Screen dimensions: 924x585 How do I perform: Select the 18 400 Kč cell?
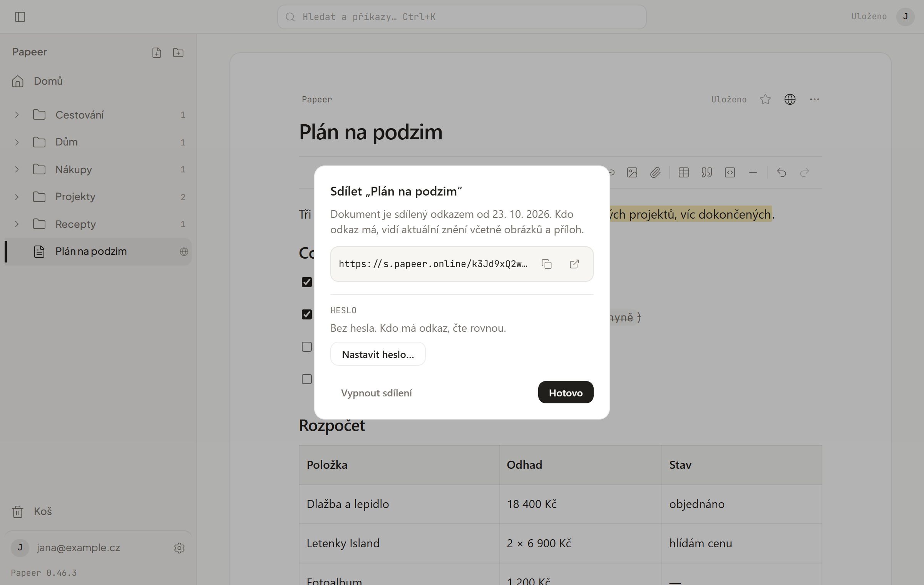pos(581,504)
